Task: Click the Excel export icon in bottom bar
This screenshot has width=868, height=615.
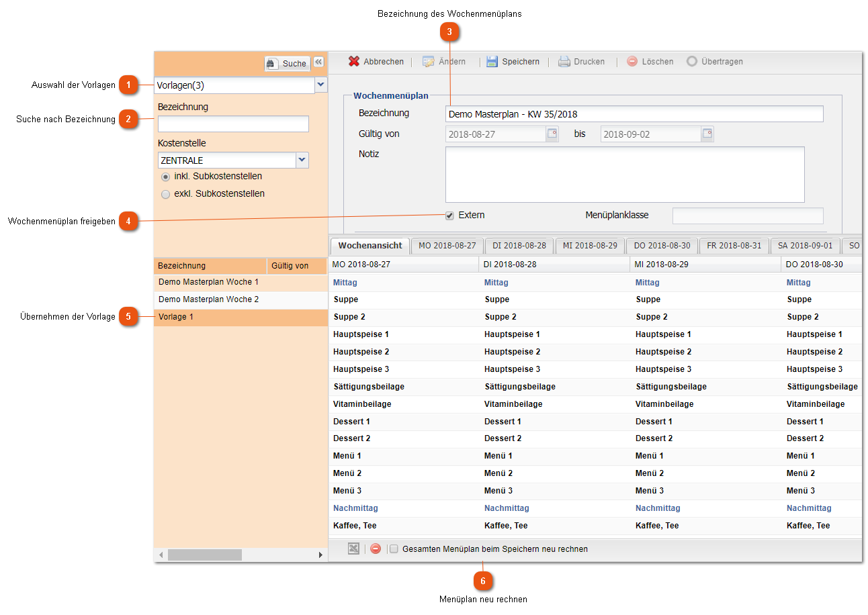Action: [x=353, y=549]
